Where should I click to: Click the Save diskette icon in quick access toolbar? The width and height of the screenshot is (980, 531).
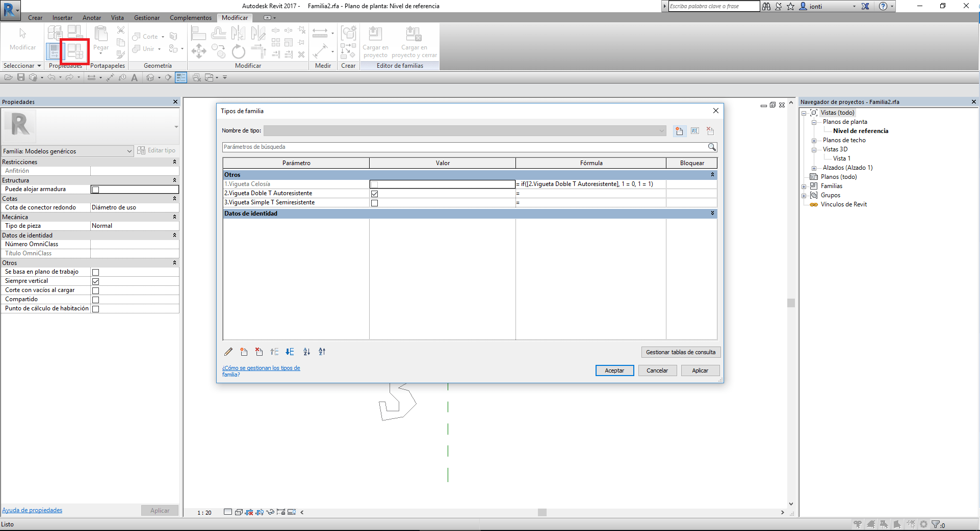pos(21,77)
